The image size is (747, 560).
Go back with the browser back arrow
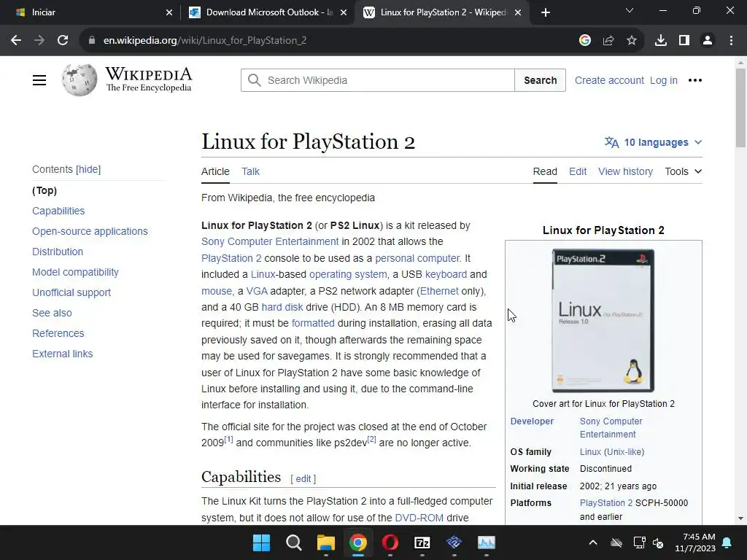[16, 41]
